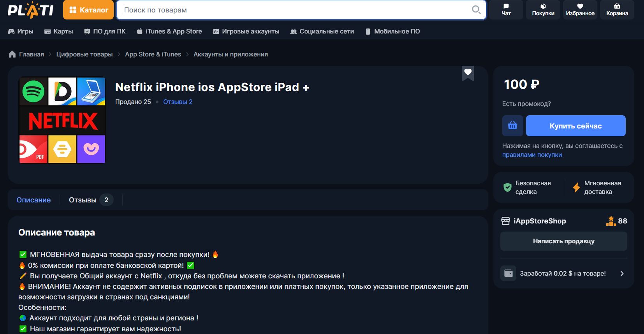Click the Мгновенная доставка lightning icon
This screenshot has height=334, width=644.
576,187
